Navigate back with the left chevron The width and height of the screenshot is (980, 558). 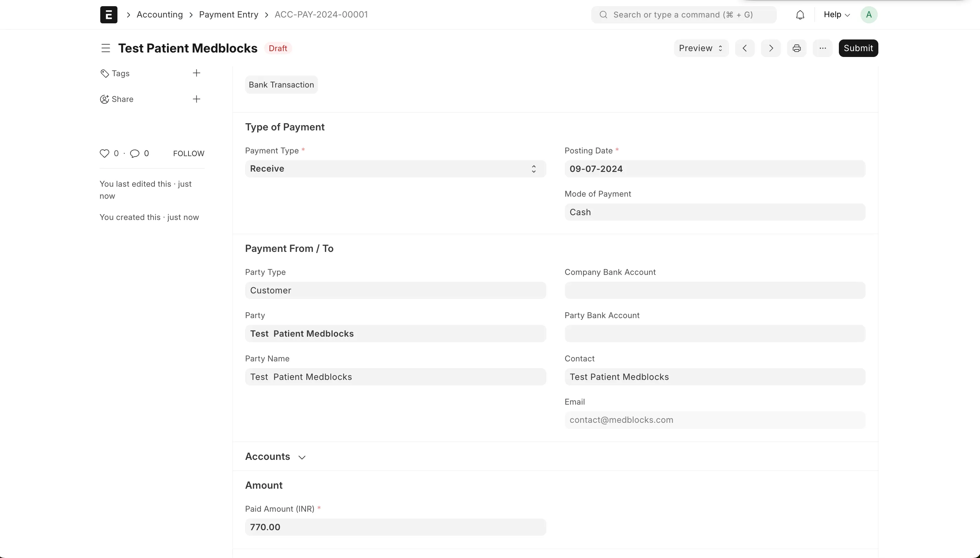point(744,48)
